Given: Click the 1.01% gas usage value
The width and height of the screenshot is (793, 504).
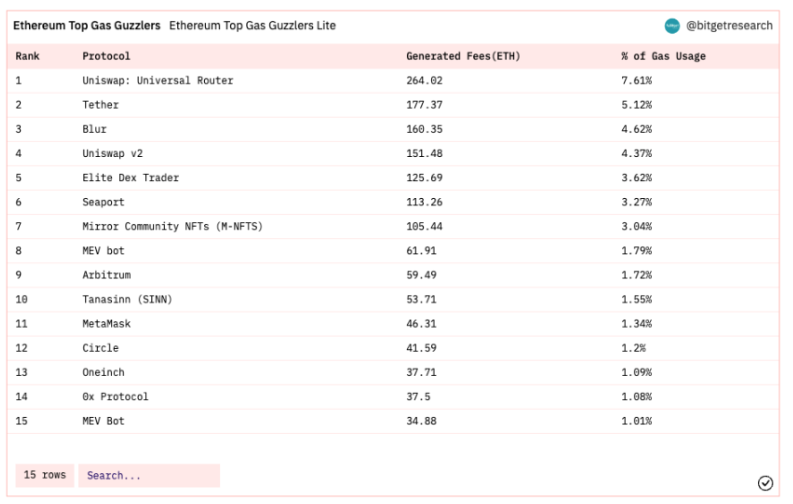Looking at the screenshot, I should 637,421.
